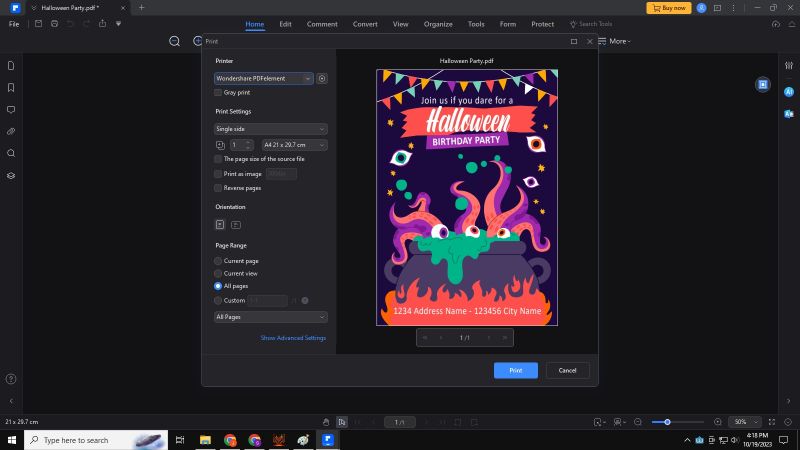Click the zoom slider in status bar
Image resolution: width=800 pixels, height=450 pixels.
point(667,422)
